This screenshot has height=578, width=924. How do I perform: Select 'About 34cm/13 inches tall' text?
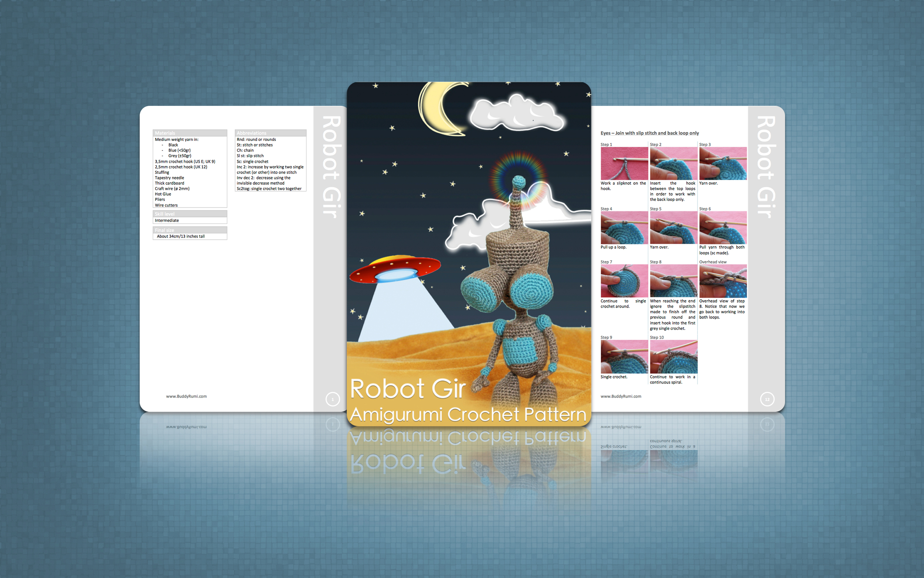coord(181,236)
